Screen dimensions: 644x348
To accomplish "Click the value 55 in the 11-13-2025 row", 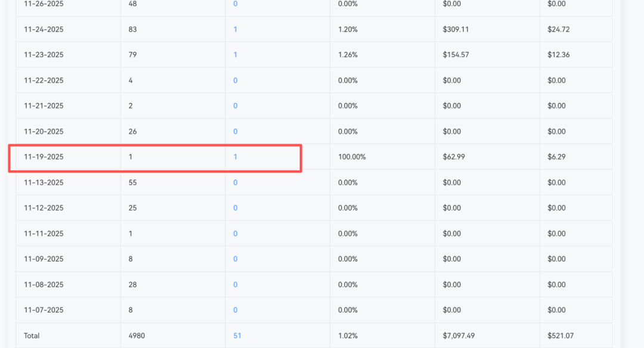I will point(132,182).
